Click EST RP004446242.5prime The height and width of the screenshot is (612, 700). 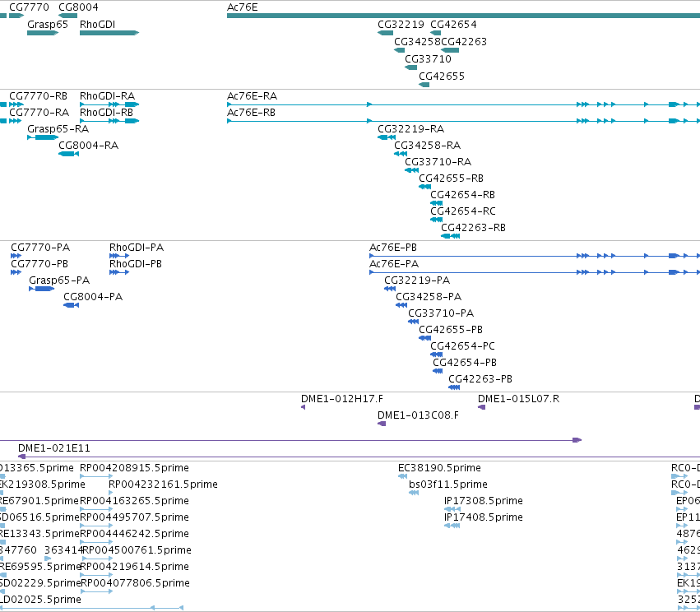[134, 534]
